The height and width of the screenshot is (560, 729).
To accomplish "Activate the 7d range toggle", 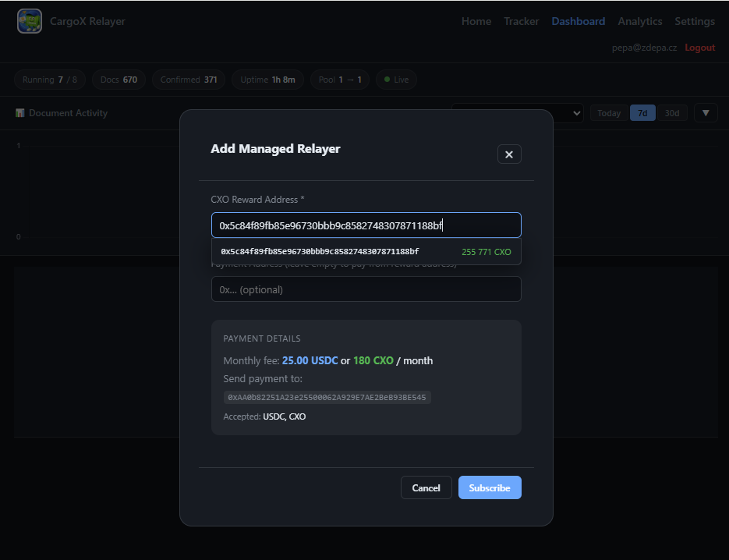I will pyautogui.click(x=642, y=112).
